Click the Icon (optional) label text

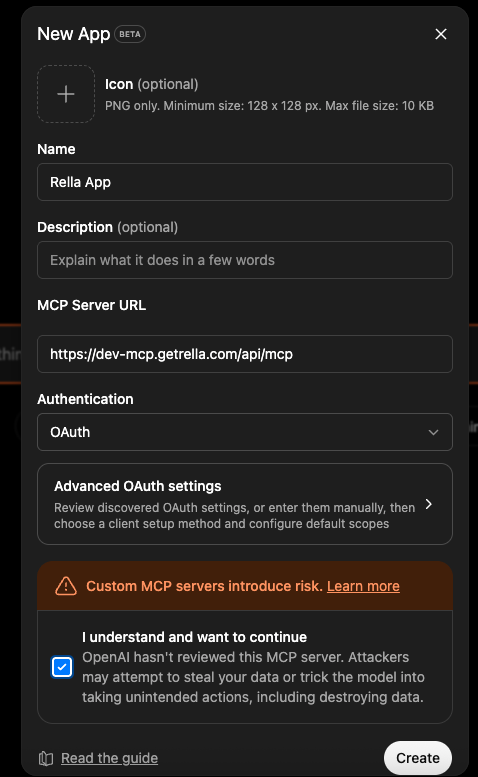152,84
